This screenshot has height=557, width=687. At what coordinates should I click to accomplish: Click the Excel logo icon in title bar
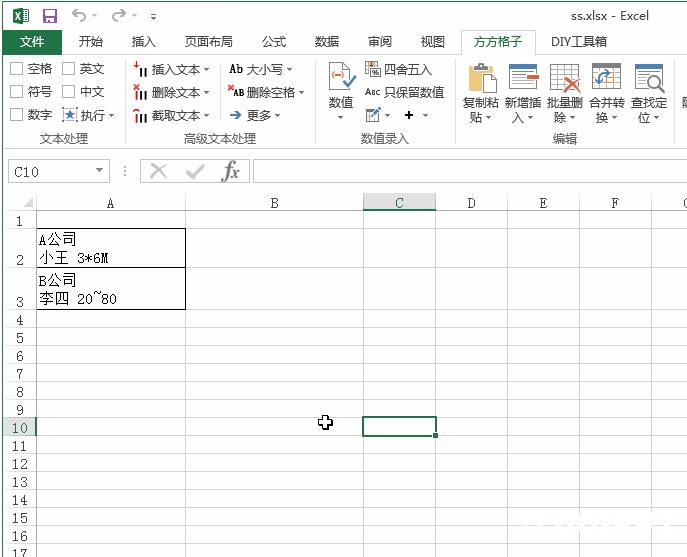click(x=21, y=16)
